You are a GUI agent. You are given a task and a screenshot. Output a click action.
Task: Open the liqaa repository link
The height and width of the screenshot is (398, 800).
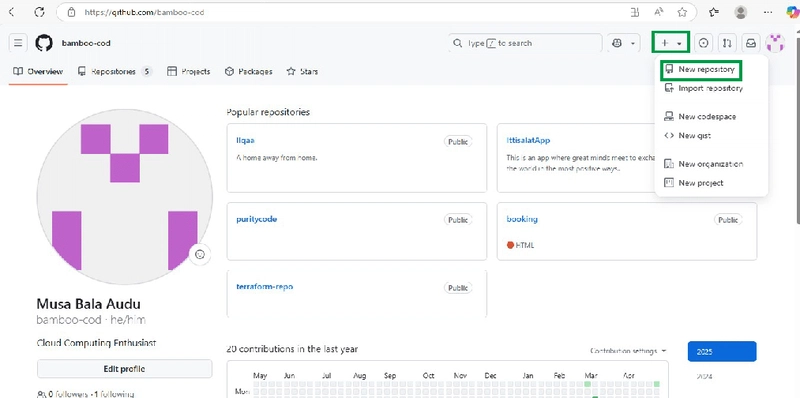point(245,140)
